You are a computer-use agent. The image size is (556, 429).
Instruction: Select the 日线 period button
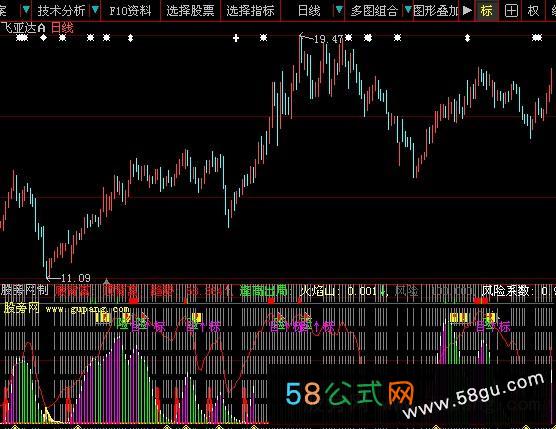point(309,11)
